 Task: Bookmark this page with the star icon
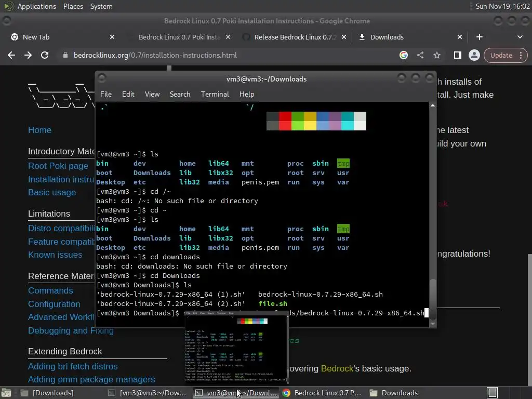[x=437, y=55]
